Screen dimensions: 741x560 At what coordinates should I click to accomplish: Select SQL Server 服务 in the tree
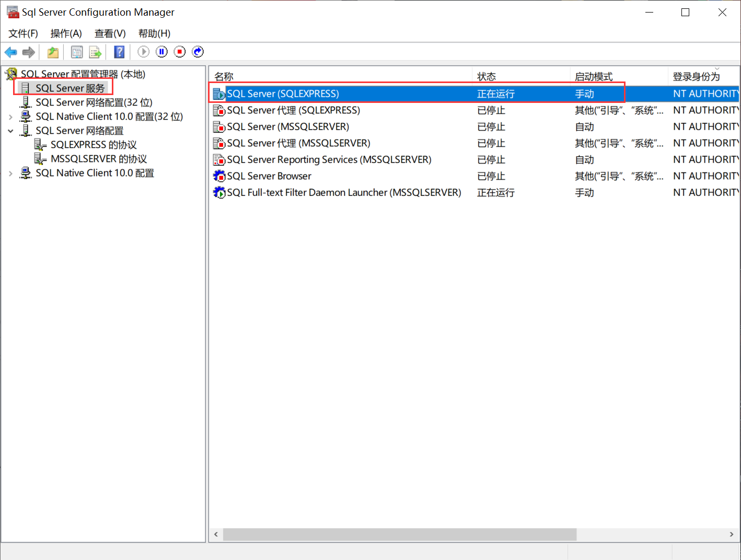coord(68,88)
